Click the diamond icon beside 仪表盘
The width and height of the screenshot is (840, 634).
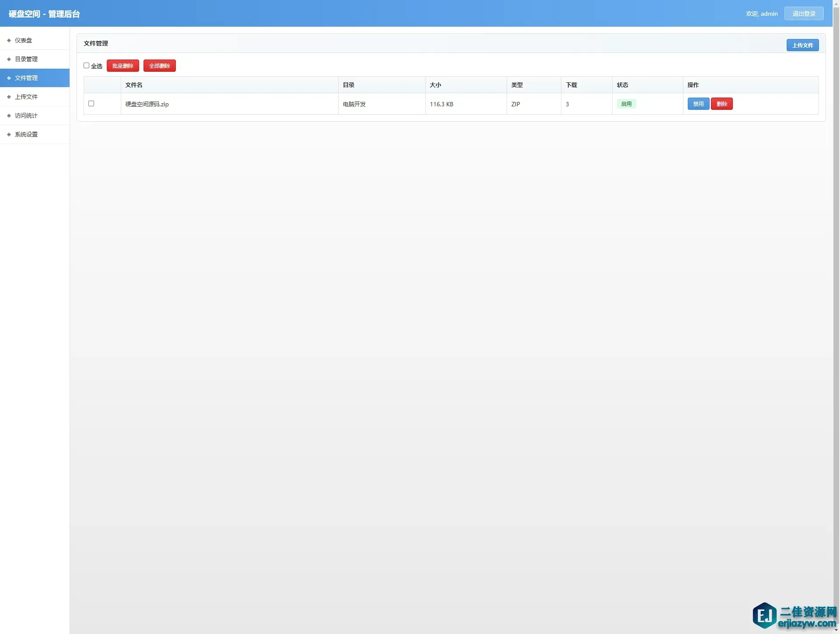pyautogui.click(x=9, y=40)
